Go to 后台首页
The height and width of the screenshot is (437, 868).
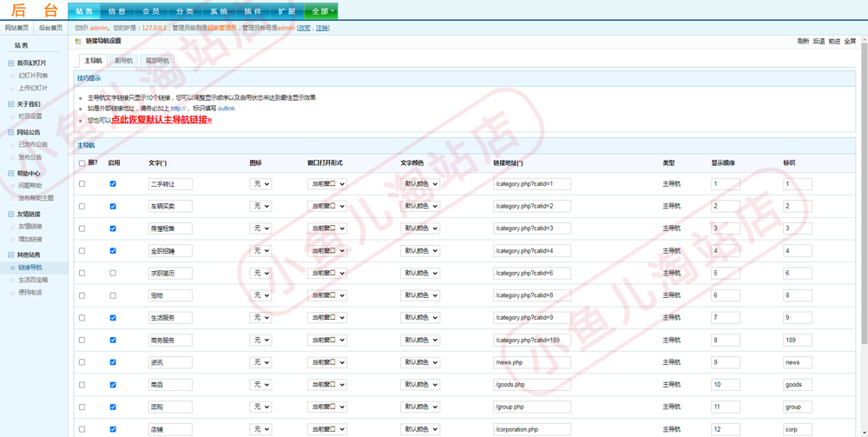(x=51, y=28)
